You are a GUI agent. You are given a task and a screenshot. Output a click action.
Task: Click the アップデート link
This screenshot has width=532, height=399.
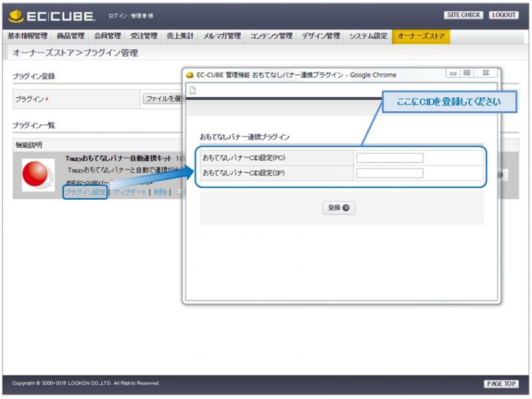coord(129,193)
